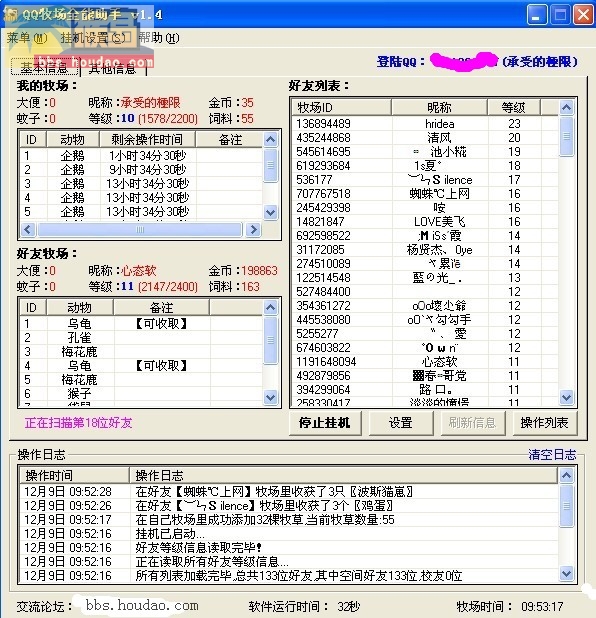Click the friend ranch list scrollbar thumb

click(x=270, y=340)
